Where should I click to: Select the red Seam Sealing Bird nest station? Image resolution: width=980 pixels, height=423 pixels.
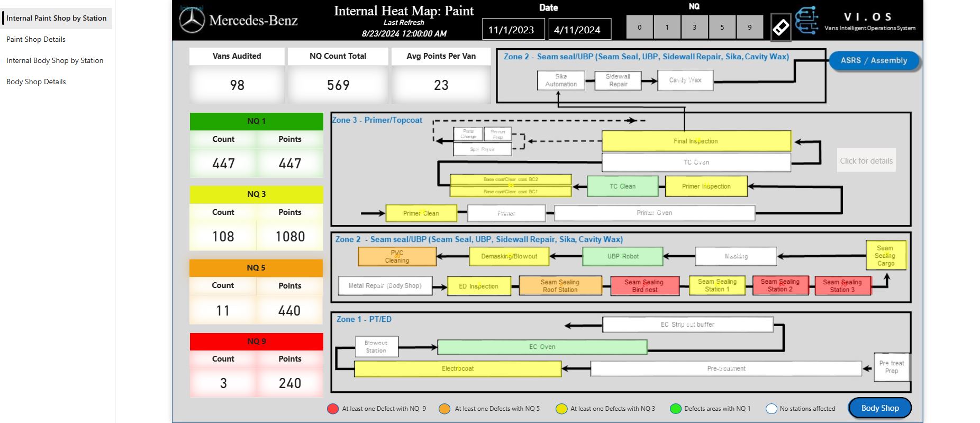[x=644, y=286]
